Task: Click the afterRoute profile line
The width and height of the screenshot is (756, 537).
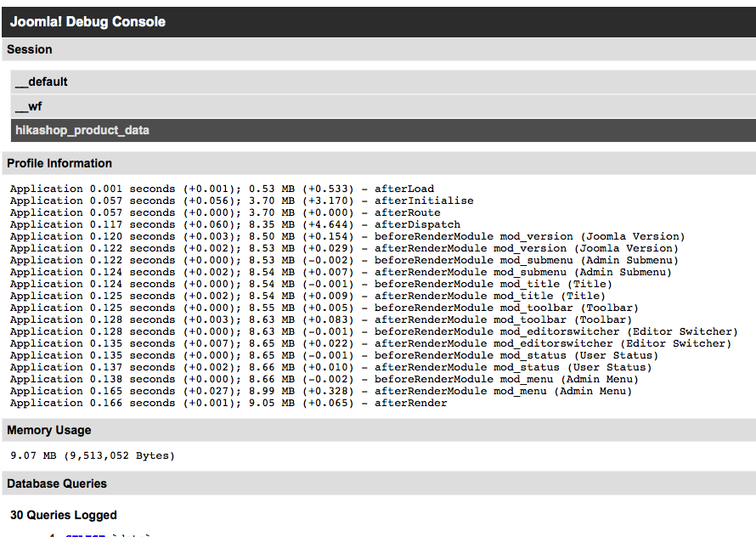Action: (225, 212)
